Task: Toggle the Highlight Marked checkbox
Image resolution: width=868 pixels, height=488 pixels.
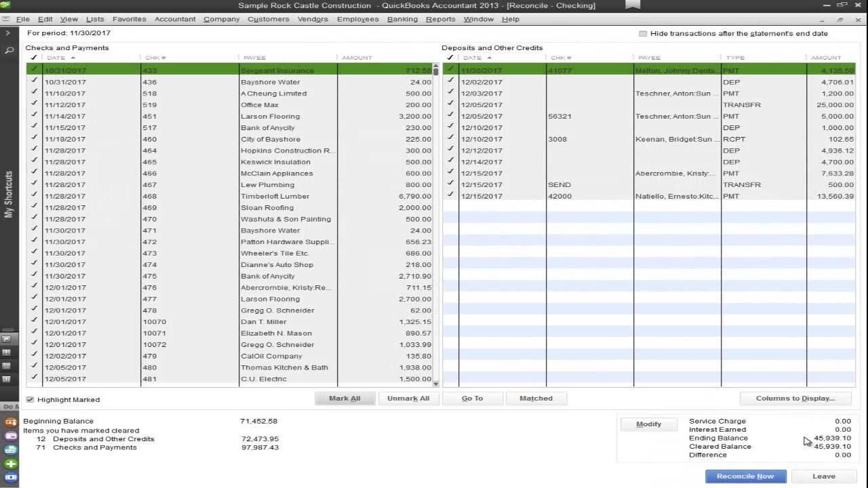Action: 30,399
